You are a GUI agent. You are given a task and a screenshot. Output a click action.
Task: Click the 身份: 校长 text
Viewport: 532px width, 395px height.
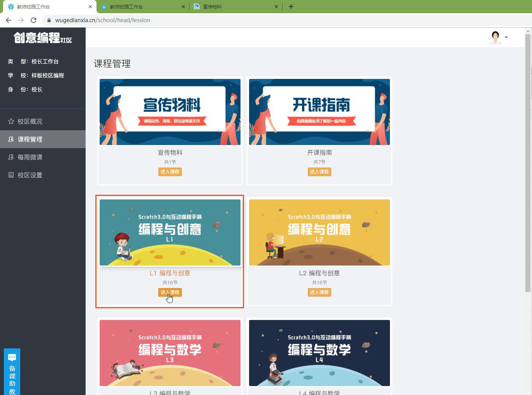point(25,89)
